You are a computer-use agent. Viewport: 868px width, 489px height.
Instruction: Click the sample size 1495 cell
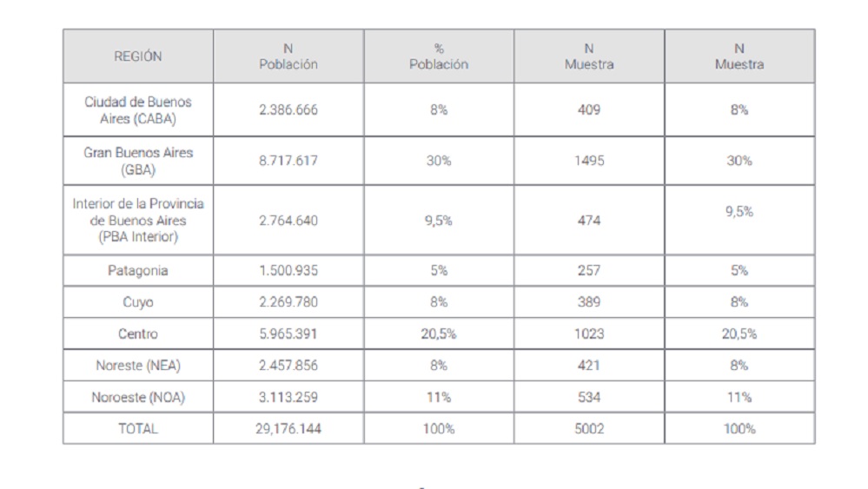click(x=589, y=161)
